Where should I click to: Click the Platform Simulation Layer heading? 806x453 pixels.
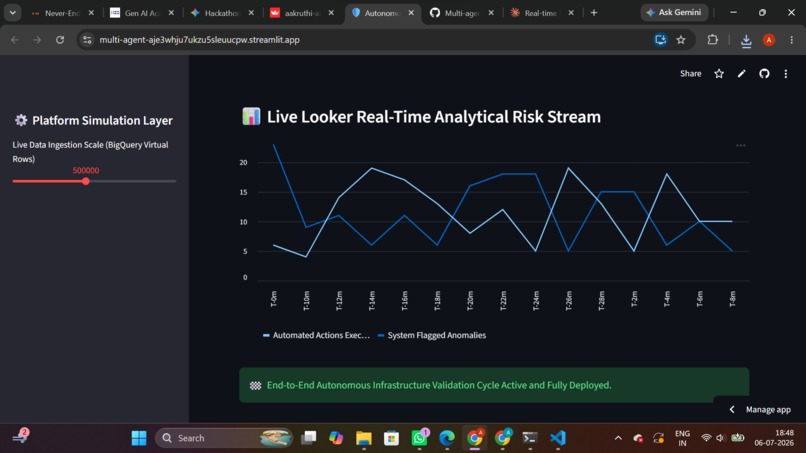102,120
